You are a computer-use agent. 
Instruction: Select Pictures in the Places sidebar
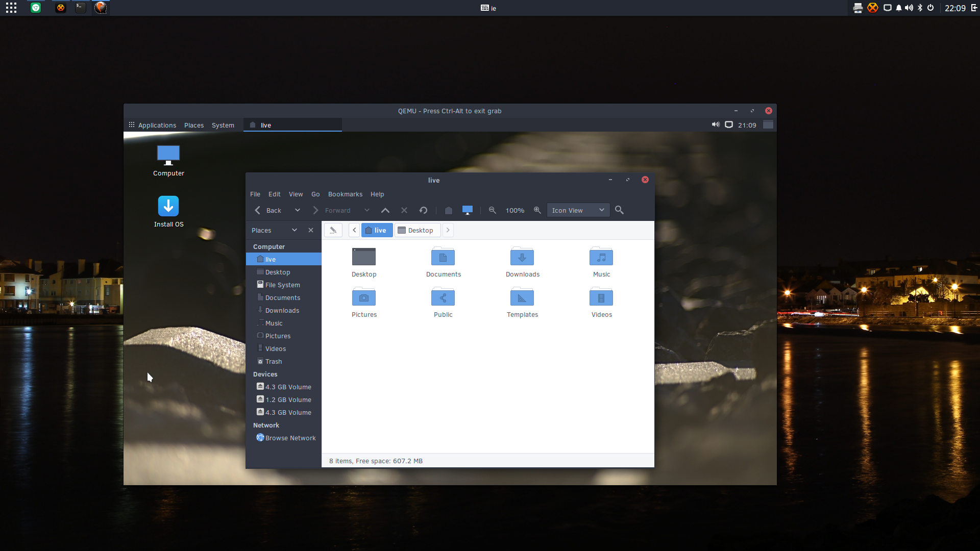coord(284,336)
